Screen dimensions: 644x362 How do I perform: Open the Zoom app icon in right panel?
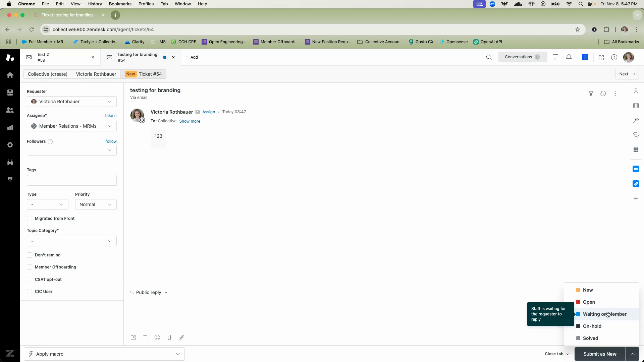click(x=636, y=169)
